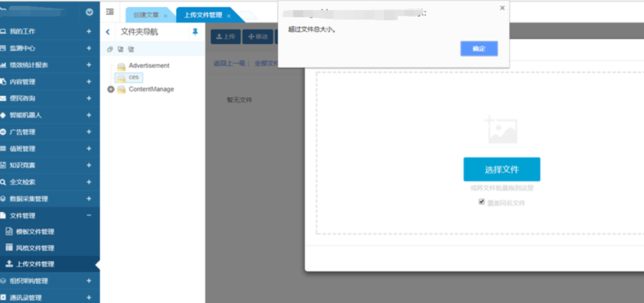644x303 pixels.
Task: Expand 监测中心 with its plus sign
Action: point(89,48)
